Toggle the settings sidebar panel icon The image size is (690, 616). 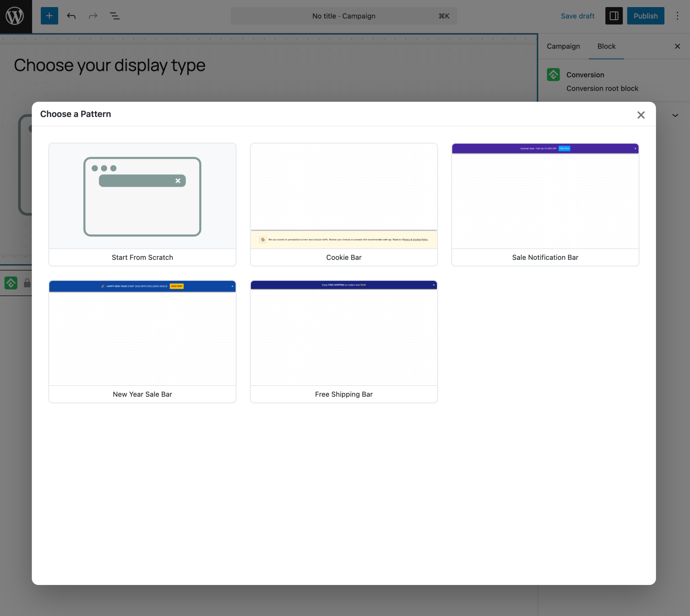click(614, 16)
